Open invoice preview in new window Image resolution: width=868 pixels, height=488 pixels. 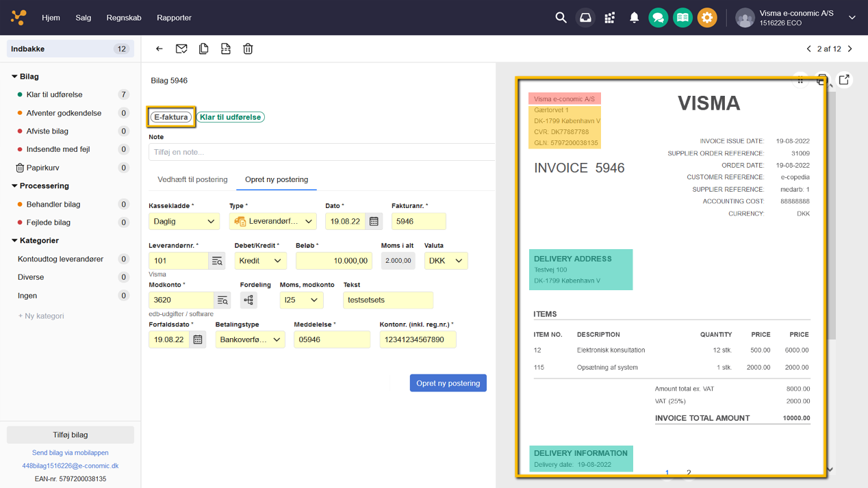844,80
